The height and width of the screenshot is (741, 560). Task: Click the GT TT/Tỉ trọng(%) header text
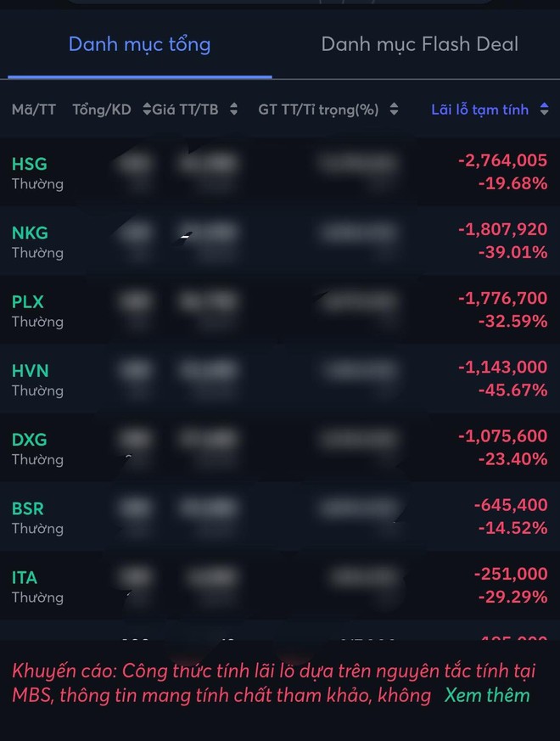click(x=318, y=109)
